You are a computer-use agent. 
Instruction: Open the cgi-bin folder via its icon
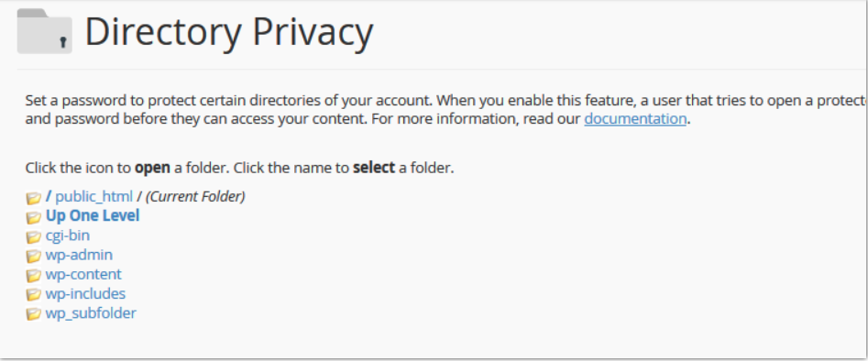point(34,236)
